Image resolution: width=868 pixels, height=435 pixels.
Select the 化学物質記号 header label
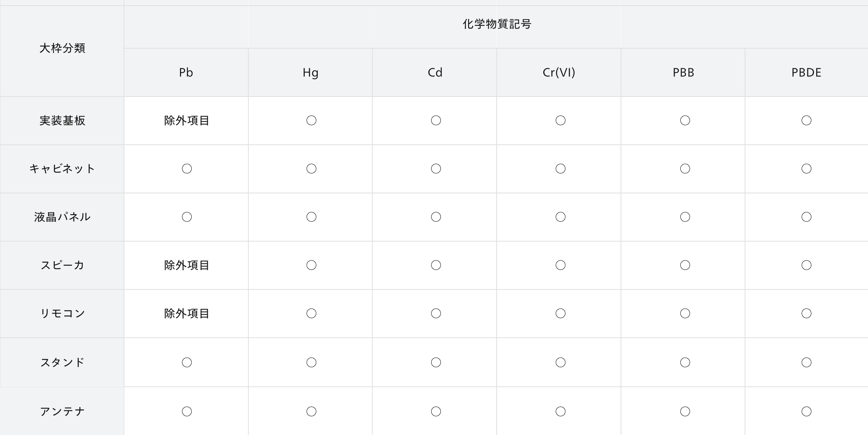(x=497, y=24)
